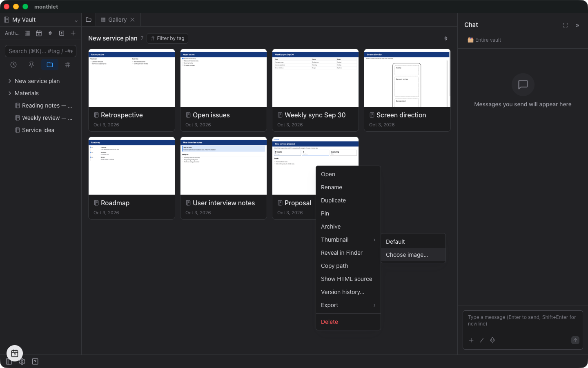Insert a slash command in chat
The width and height of the screenshot is (588, 368).
482,340
